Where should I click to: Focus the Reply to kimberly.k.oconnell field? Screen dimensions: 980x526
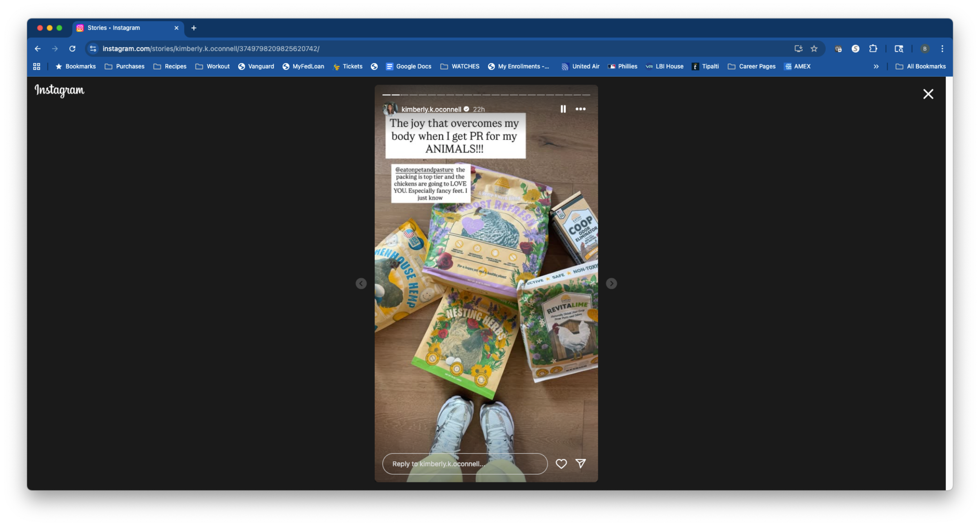coord(465,464)
